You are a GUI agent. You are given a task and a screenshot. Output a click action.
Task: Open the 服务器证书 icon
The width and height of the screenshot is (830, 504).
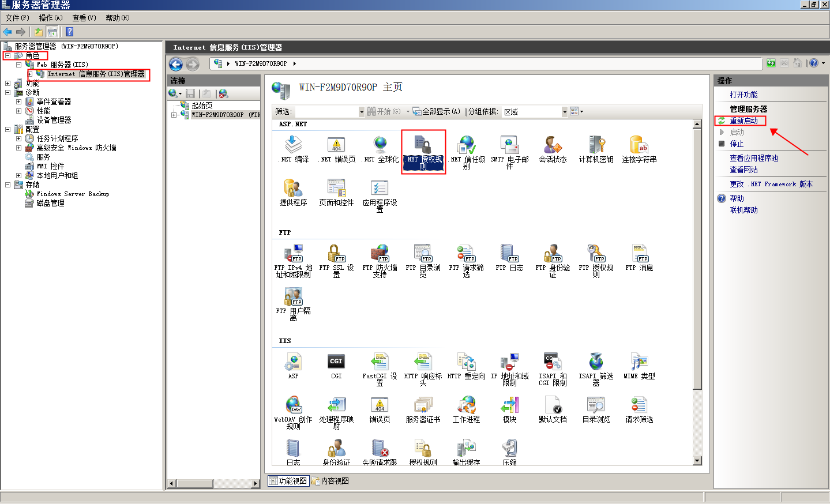423,409
